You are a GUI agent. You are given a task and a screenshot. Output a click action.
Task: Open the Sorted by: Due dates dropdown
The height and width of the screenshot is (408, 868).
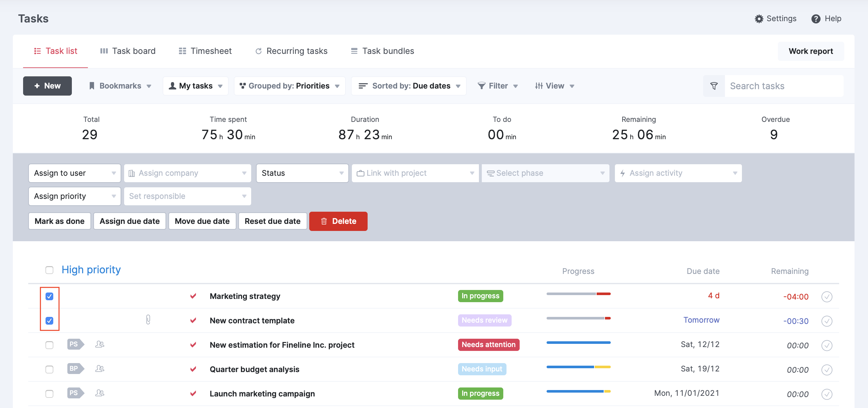pos(409,86)
